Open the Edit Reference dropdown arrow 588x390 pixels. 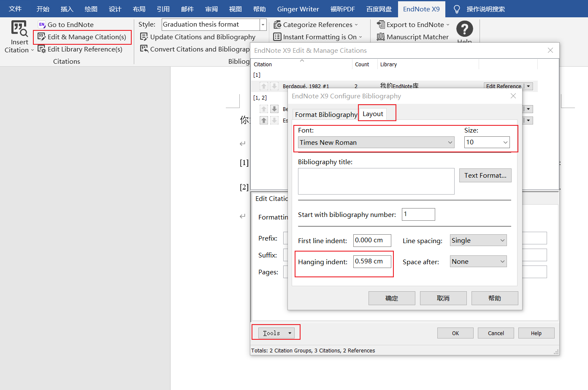[528, 86]
